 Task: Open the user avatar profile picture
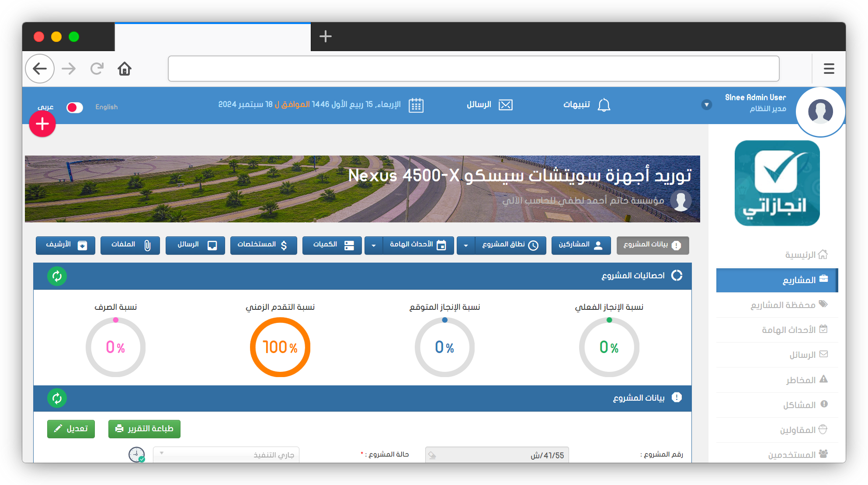pyautogui.click(x=820, y=111)
